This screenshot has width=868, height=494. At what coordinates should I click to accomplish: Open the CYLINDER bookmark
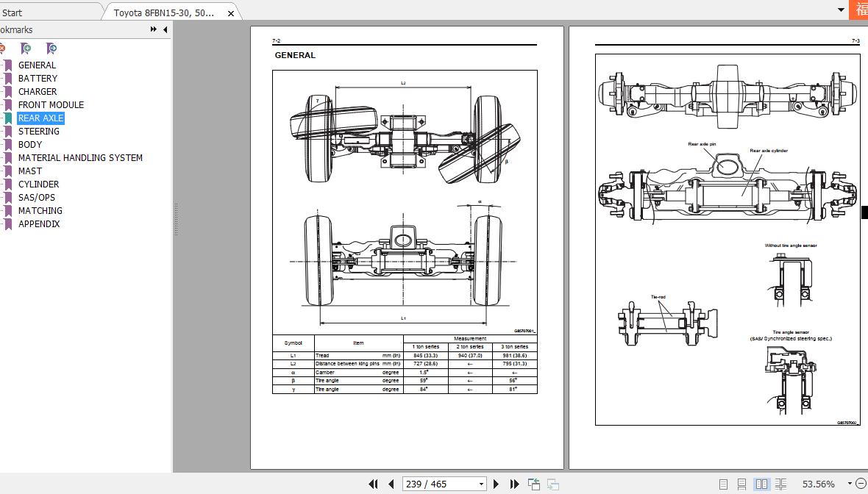39,185
